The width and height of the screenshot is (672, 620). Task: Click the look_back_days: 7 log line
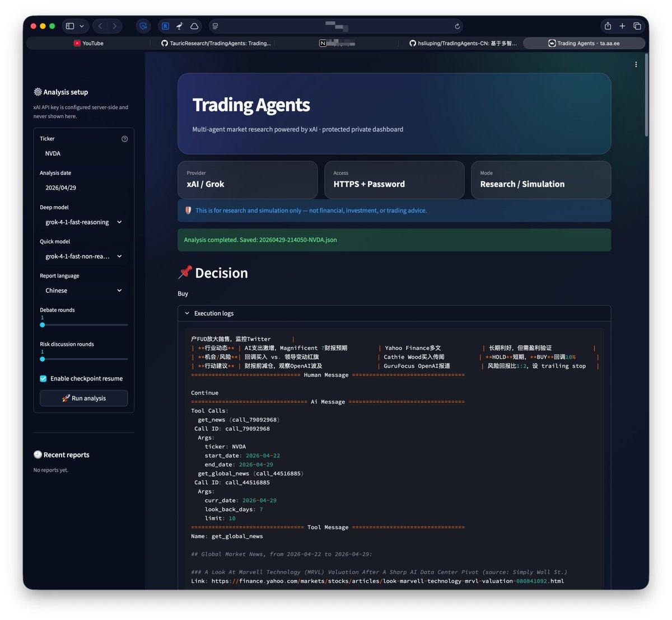point(234,509)
